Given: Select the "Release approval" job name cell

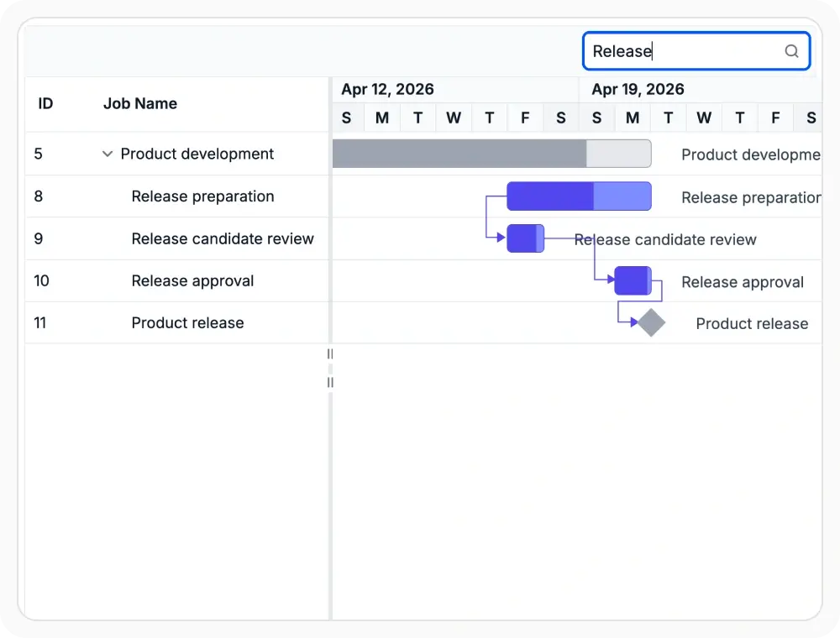Looking at the screenshot, I should tap(192, 281).
